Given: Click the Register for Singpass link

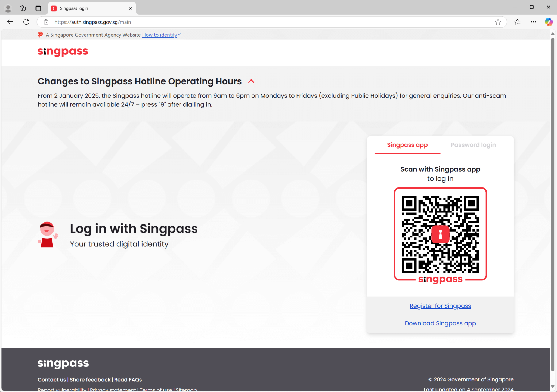Looking at the screenshot, I should [440, 306].
